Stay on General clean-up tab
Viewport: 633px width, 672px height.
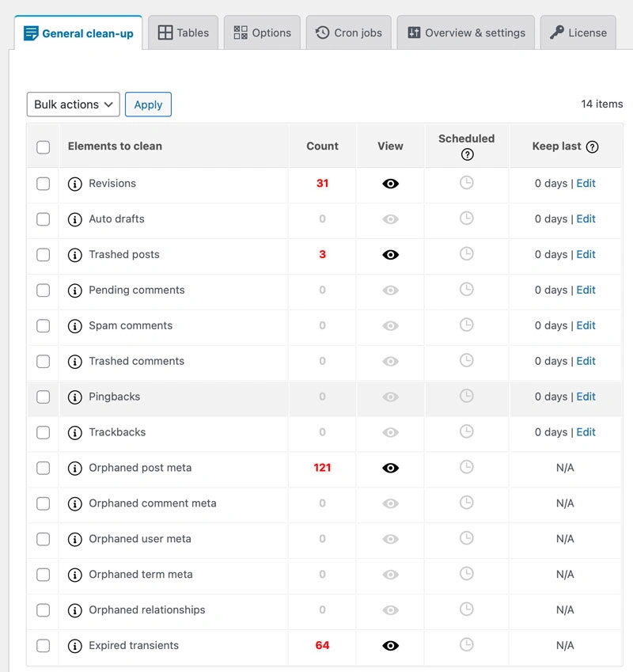click(x=78, y=33)
